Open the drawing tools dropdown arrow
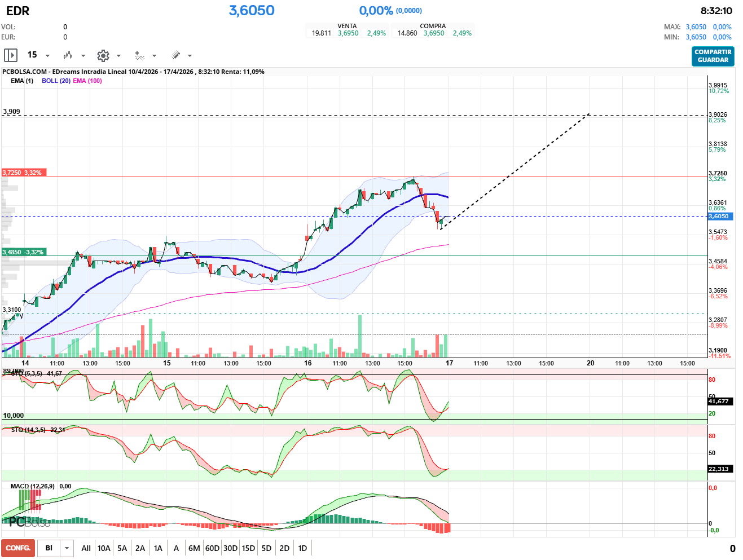Image resolution: width=743 pixels, height=560 pixels. point(190,56)
